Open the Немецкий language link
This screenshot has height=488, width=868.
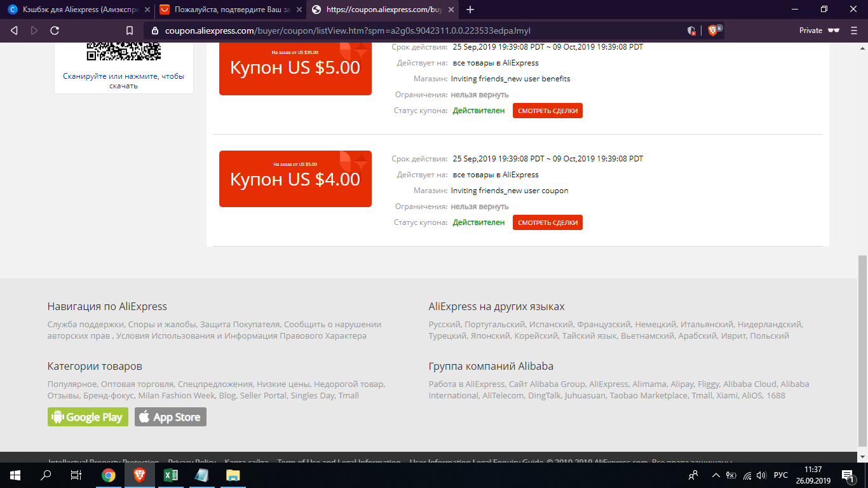[x=655, y=324]
